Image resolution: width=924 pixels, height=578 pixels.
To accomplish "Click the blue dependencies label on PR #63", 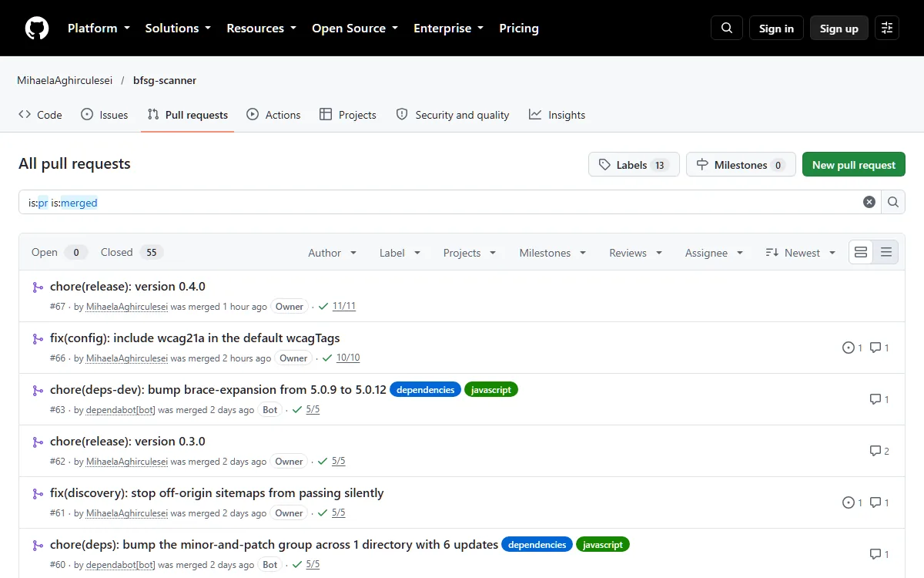I will (426, 390).
